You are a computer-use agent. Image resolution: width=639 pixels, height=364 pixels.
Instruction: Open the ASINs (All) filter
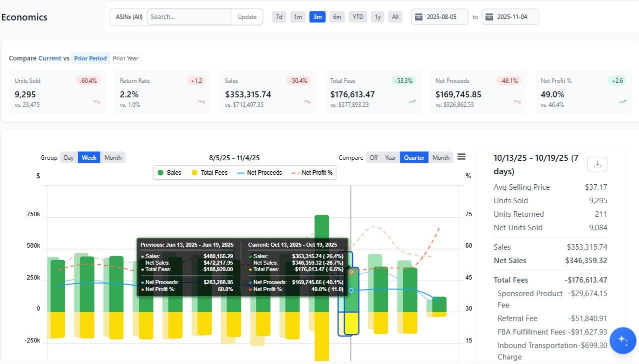coord(128,16)
